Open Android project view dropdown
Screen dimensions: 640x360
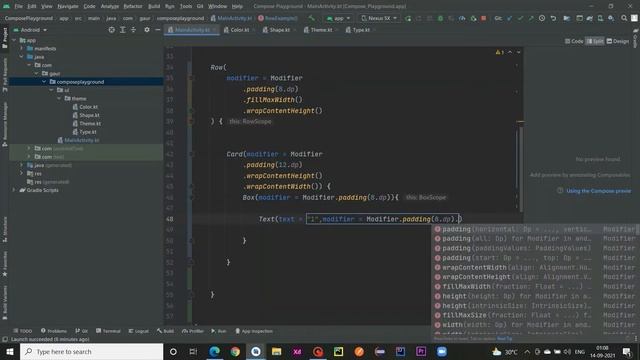[x=30, y=30]
